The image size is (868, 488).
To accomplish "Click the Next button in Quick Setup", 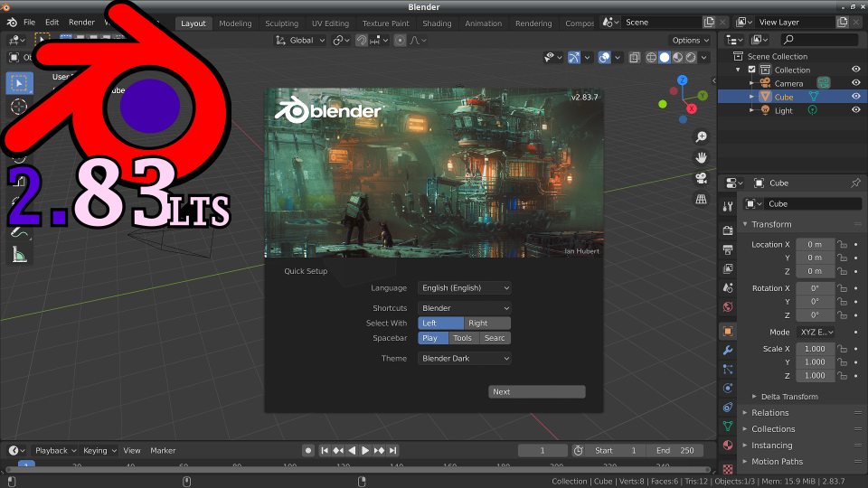I will click(537, 392).
